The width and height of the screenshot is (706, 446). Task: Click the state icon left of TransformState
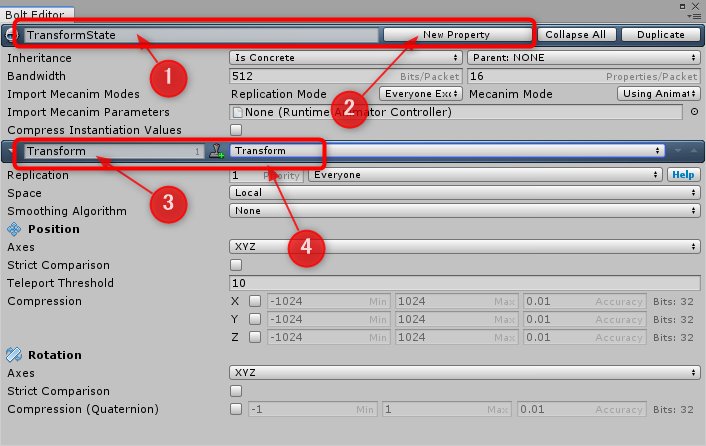9,35
